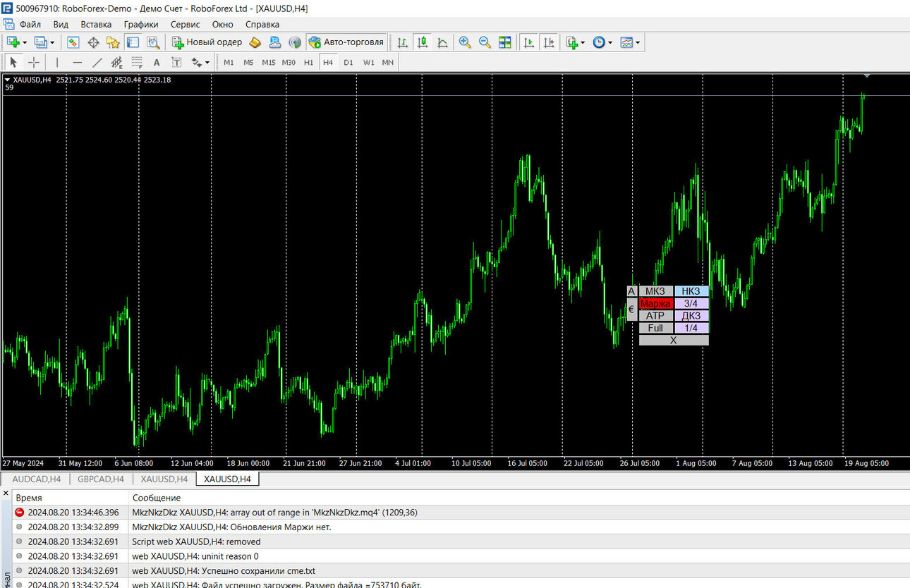
Task: Select the equidistant channel tool
Action: pyautogui.click(x=117, y=62)
